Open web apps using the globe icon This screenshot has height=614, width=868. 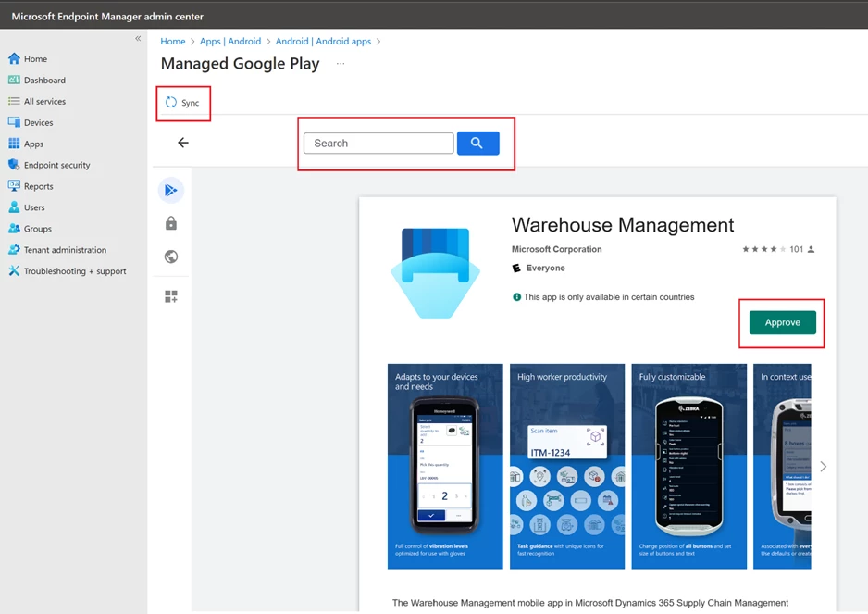[170, 257]
